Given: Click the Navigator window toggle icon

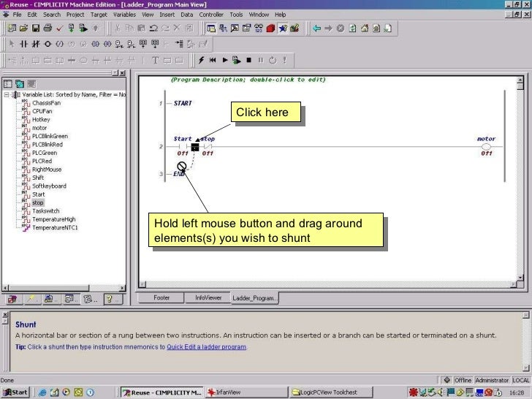Looking at the screenshot, I should click(x=210, y=28).
